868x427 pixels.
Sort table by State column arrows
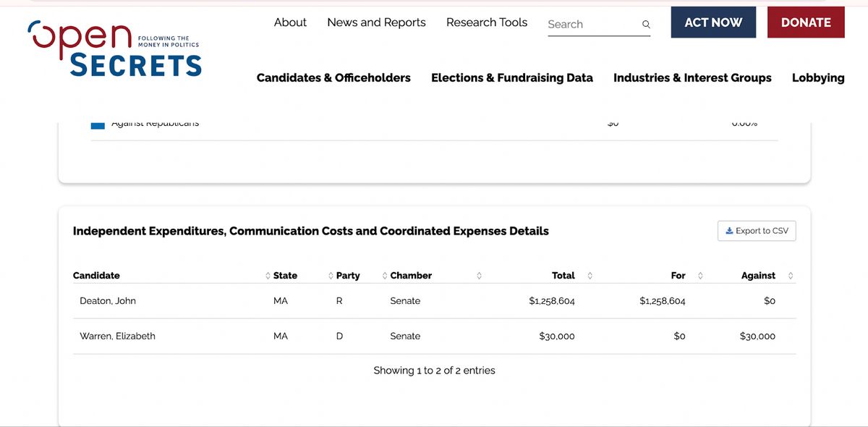331,276
